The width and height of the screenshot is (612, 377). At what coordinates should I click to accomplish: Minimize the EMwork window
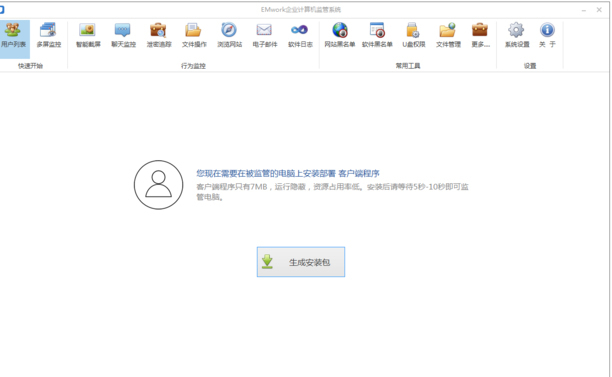pyautogui.click(x=584, y=10)
